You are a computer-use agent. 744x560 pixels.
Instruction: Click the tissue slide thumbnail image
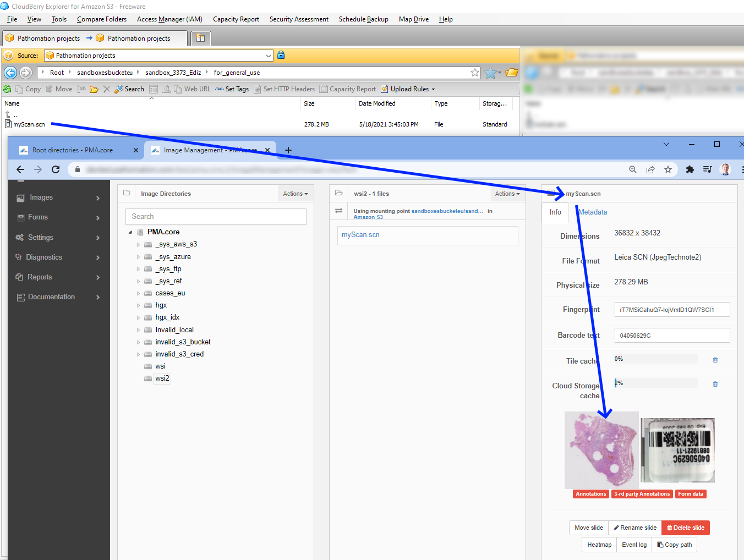[x=601, y=450]
